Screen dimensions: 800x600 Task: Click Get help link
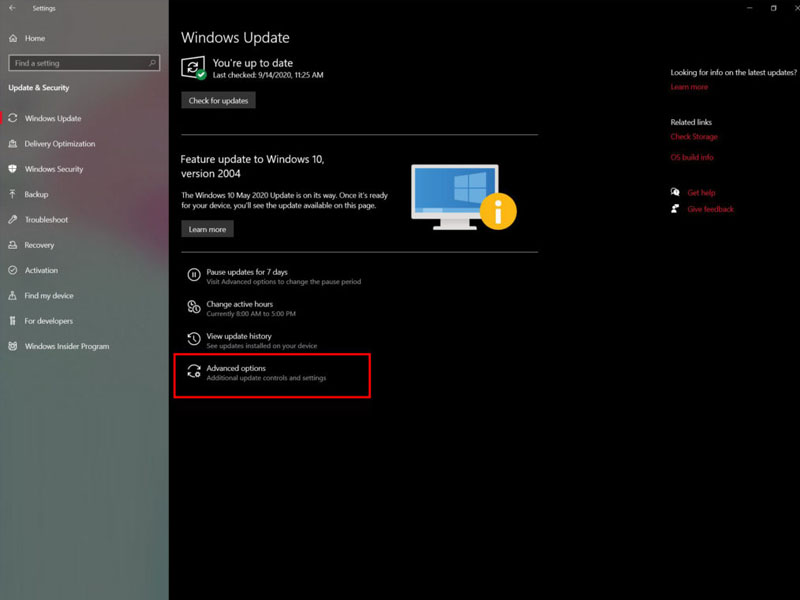(x=701, y=193)
